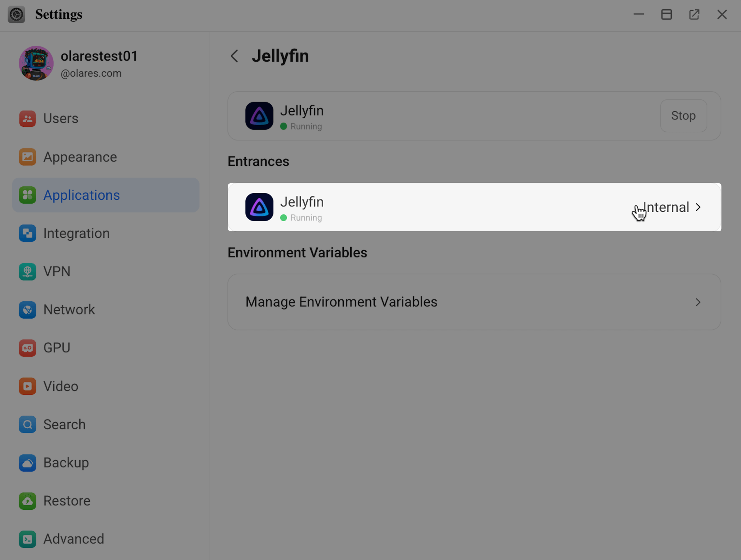Click the Video play icon
Screen dimensions: 741x560
pos(28,386)
